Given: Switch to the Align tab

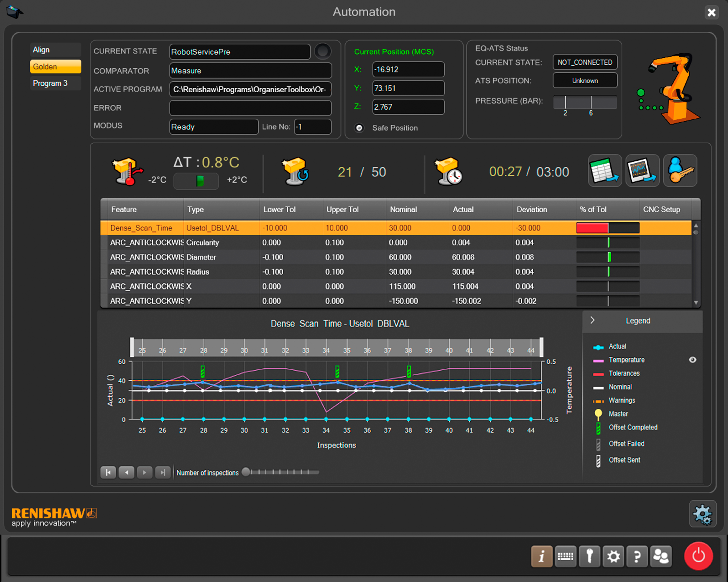Looking at the screenshot, I should pos(55,50).
